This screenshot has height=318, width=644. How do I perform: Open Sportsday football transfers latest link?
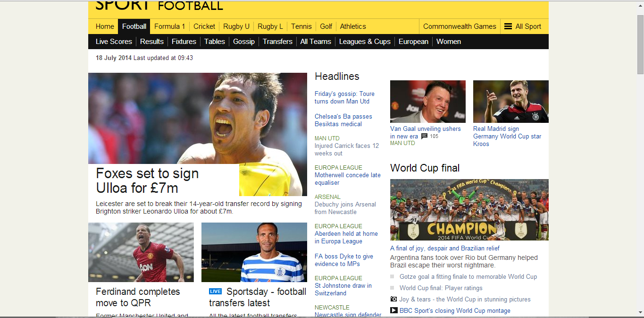coord(258,297)
